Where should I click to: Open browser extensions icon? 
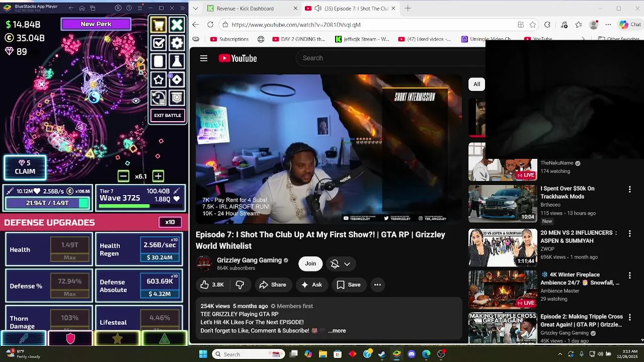pyautogui.click(x=547, y=25)
